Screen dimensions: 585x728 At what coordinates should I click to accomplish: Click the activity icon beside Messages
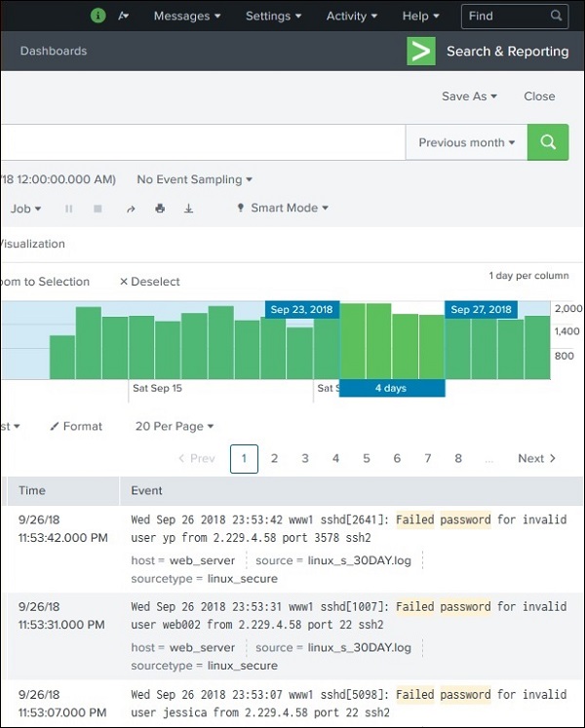tap(123, 16)
